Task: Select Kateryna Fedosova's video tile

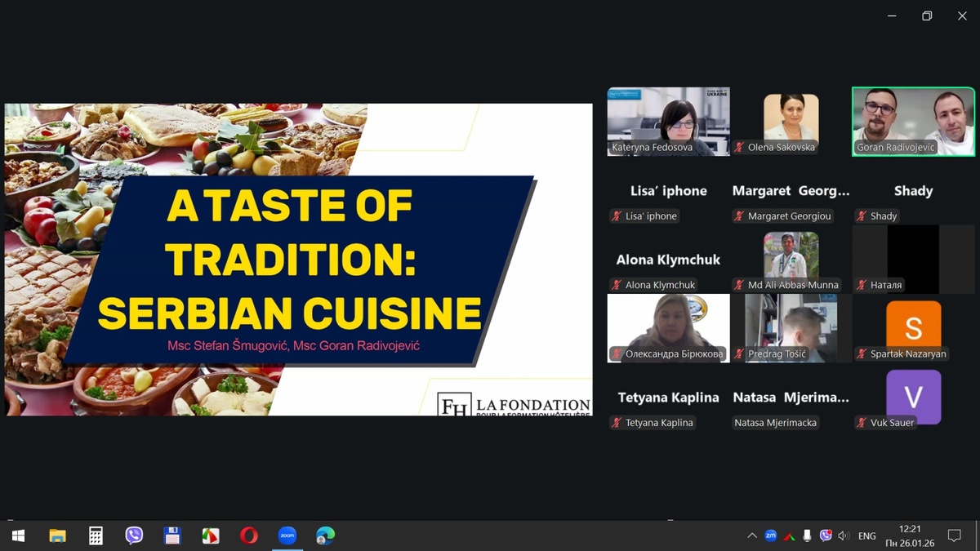Action: point(668,121)
